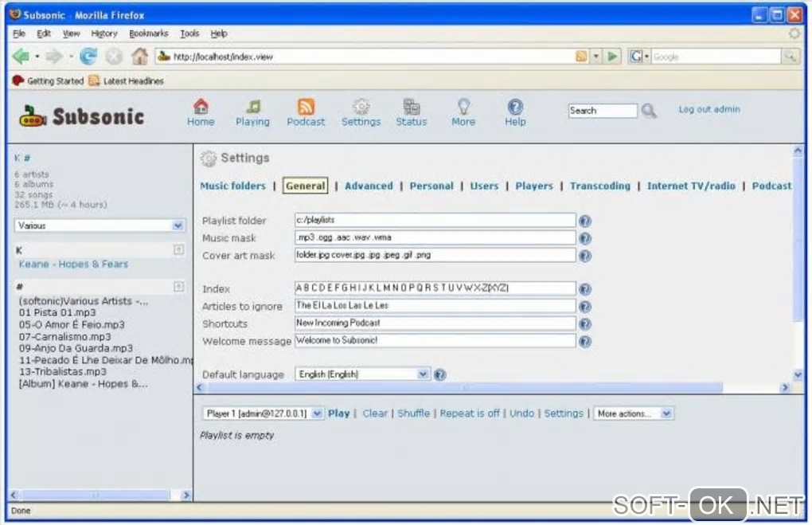Open the address bar history dropdown arrow
Screen dimensions: 812x525
(x=596, y=56)
